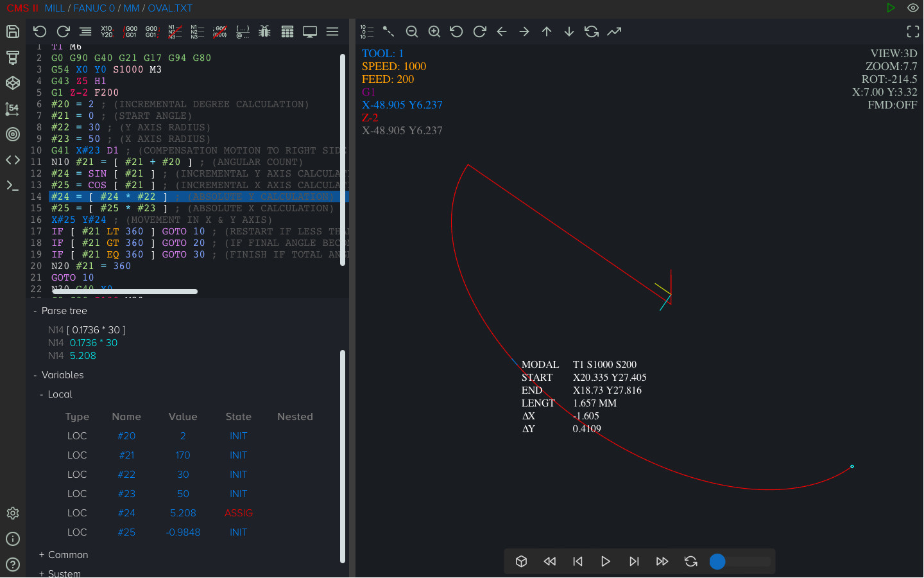Screen dimensions: 924x578
Task: Reset the view with sync arrows icon
Action: [x=592, y=31]
